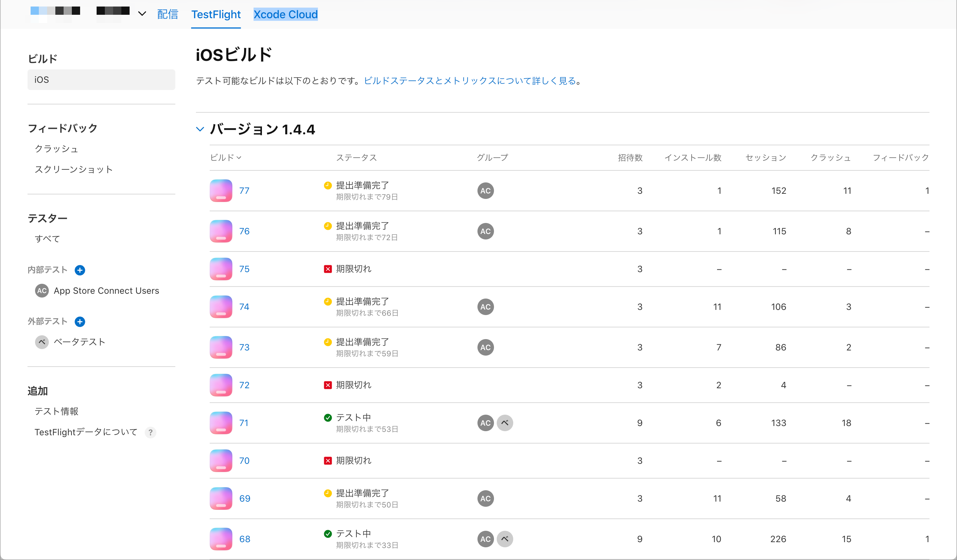Click the add button next to 外部テスト
This screenshot has height=560, width=957.
click(80, 322)
